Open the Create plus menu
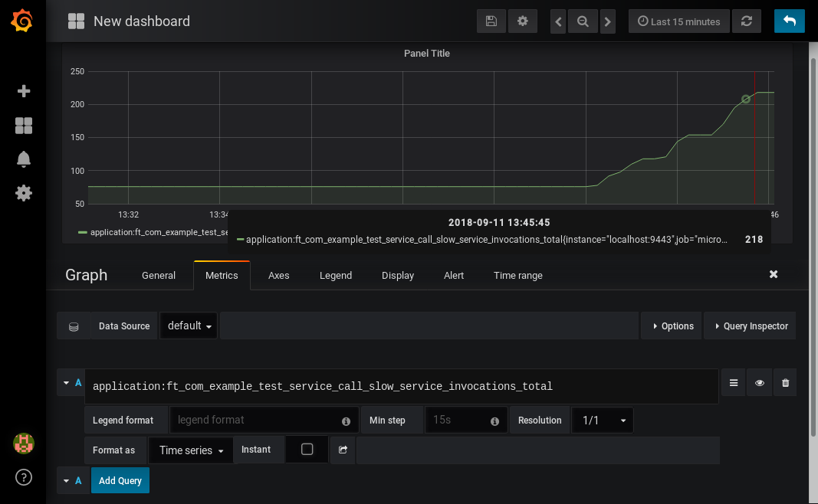Image resolution: width=818 pixels, height=504 pixels. tap(24, 91)
